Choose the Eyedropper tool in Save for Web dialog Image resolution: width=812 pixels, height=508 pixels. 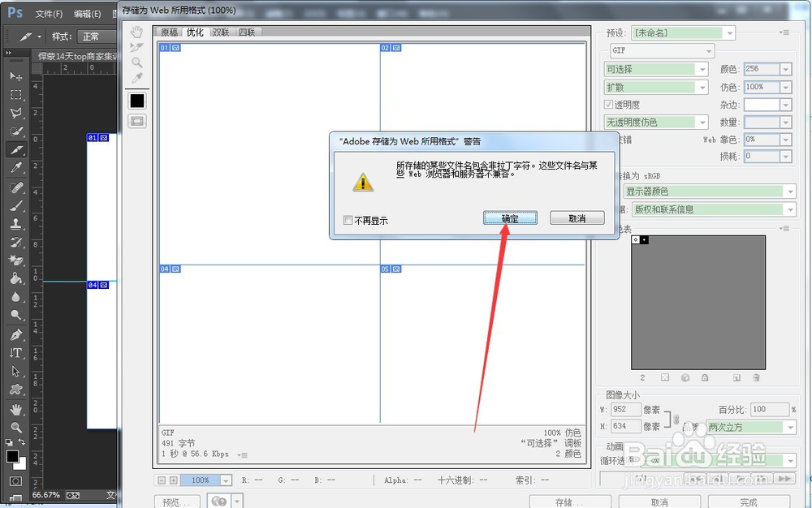click(136, 78)
